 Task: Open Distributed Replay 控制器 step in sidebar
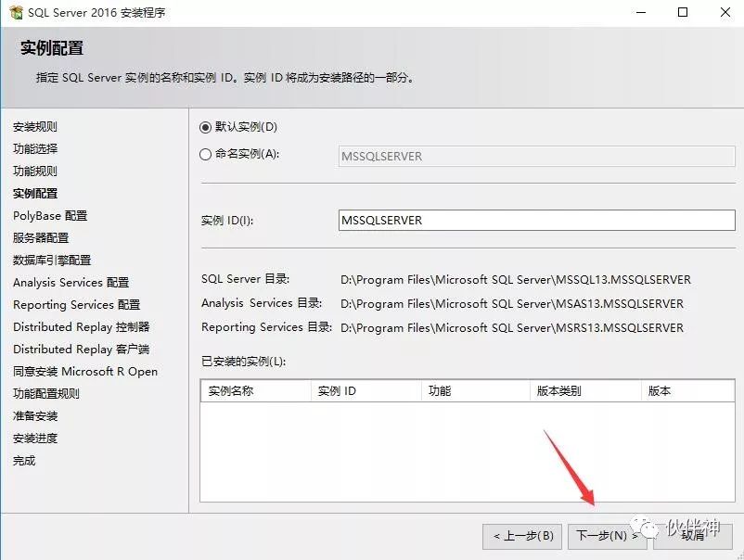(x=81, y=327)
